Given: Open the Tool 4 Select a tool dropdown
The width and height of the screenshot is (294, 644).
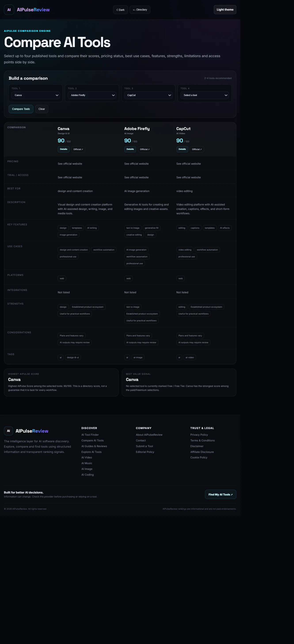Looking at the screenshot, I should coord(204,95).
